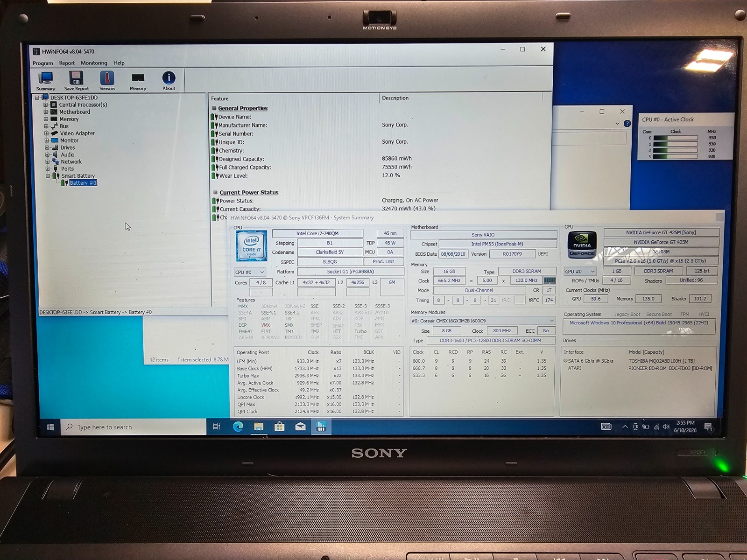
Task: Click the Monitor icon in tree
Action: point(55,140)
